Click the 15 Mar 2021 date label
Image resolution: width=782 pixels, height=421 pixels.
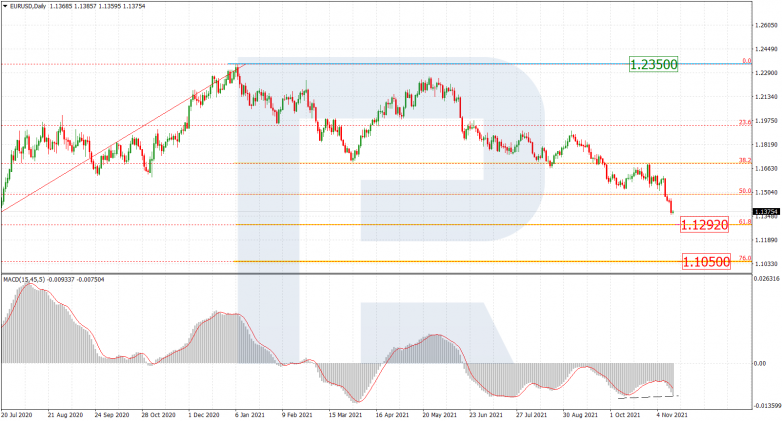click(x=345, y=415)
